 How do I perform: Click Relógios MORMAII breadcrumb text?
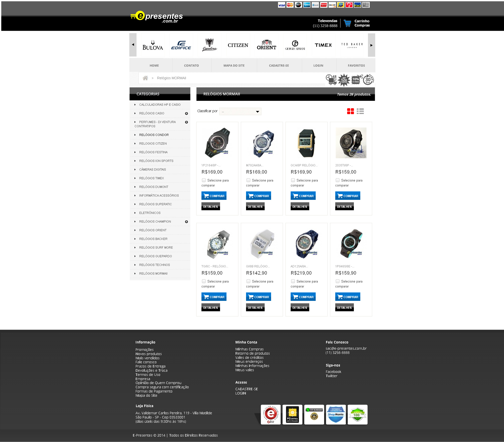pyautogui.click(x=171, y=78)
